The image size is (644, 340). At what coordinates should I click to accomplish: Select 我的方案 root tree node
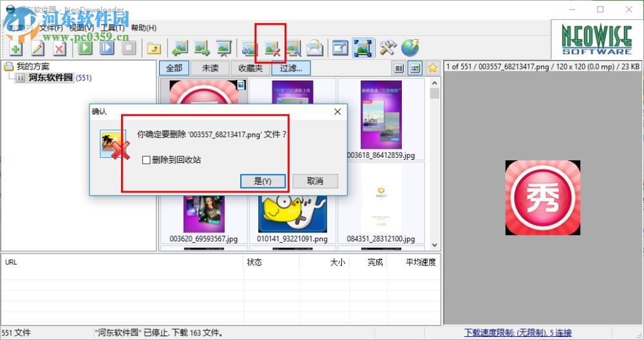click(x=32, y=66)
